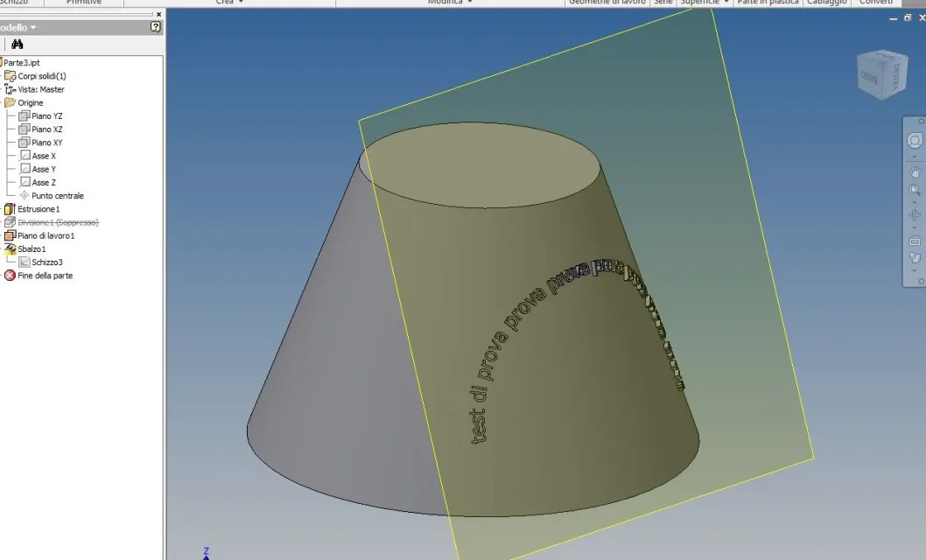The width and height of the screenshot is (926, 560).
Task: Select Fine della parte label
Action: (45, 276)
